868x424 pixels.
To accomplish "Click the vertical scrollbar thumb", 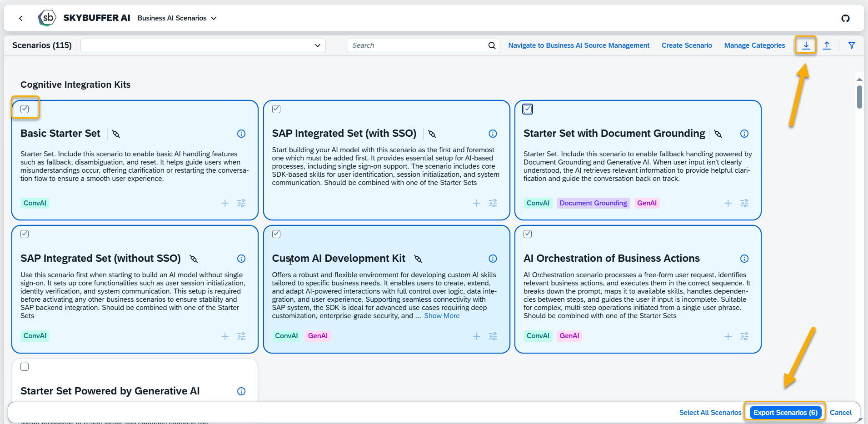I will 859,97.
